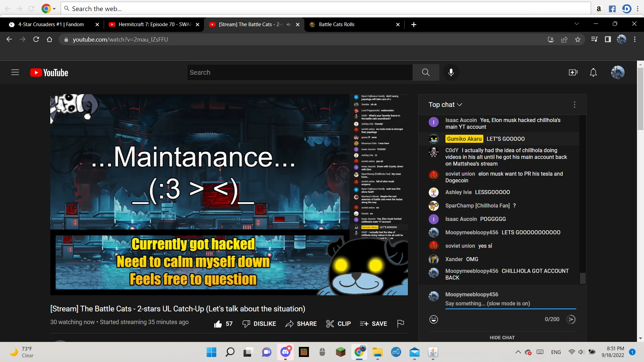Click the report flag icon under video

click(x=400, y=323)
